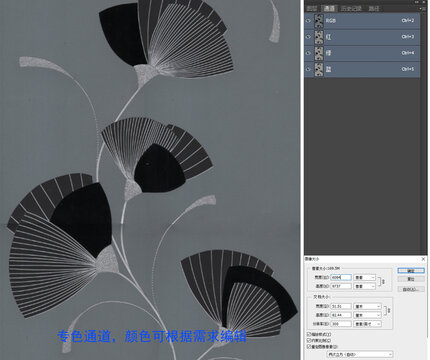The image size is (430, 360).
Task: Toggle the Constrain Proportions (约束比例) checkbox
Action: point(309,340)
